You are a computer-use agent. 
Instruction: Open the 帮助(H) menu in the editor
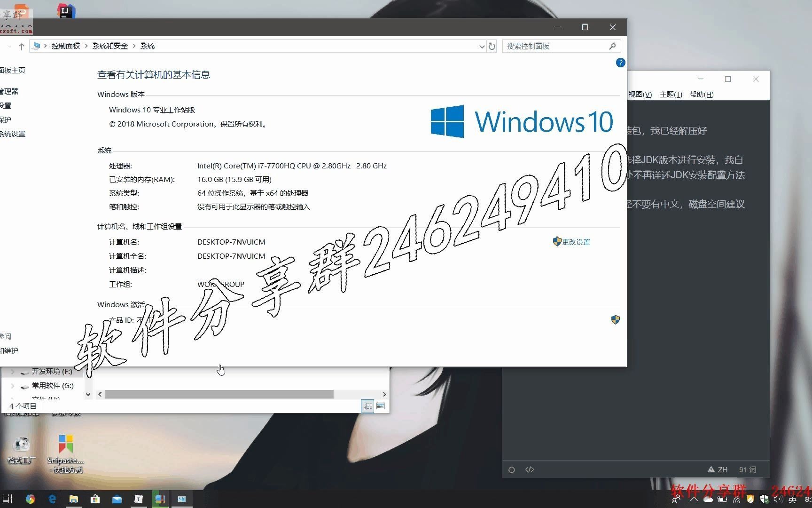[701, 95]
